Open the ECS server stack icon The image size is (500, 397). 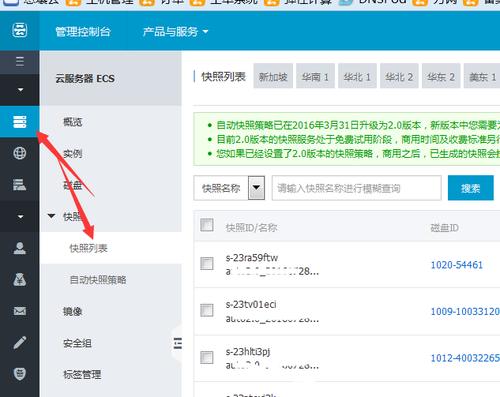point(20,122)
